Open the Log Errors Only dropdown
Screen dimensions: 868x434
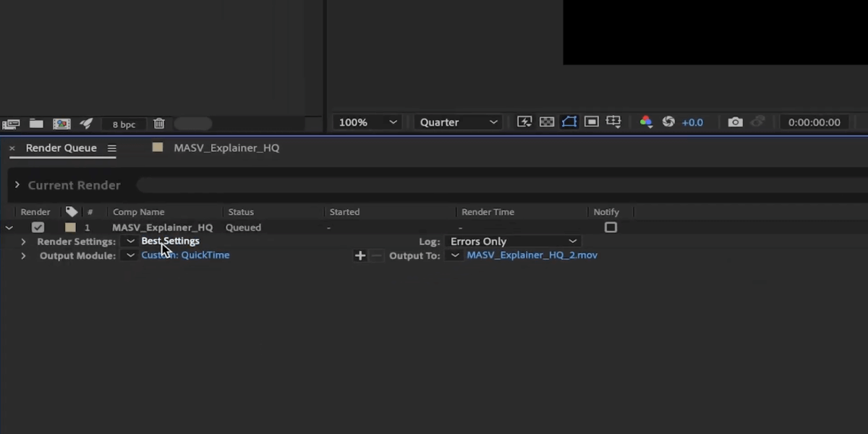click(512, 242)
